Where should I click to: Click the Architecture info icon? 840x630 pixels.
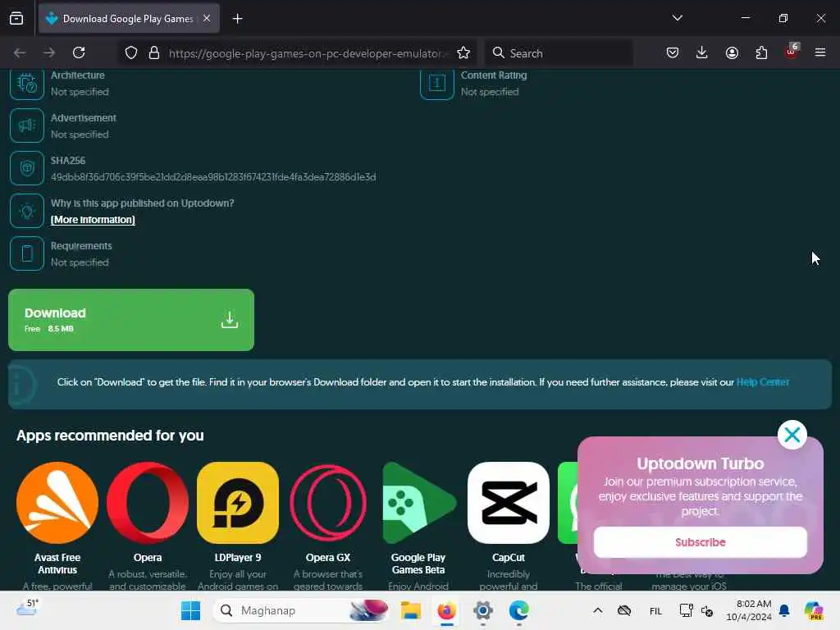tap(27, 83)
